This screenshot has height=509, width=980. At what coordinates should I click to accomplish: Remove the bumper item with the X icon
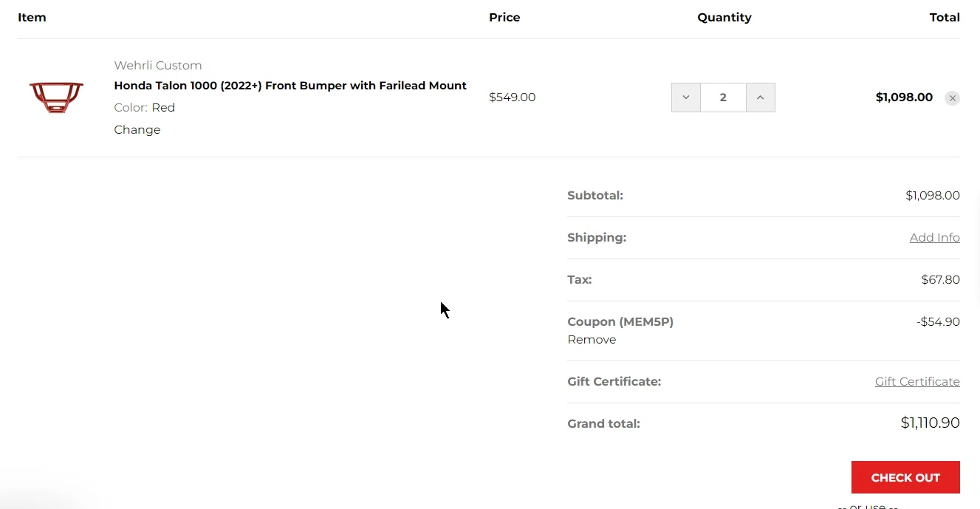[x=952, y=98]
